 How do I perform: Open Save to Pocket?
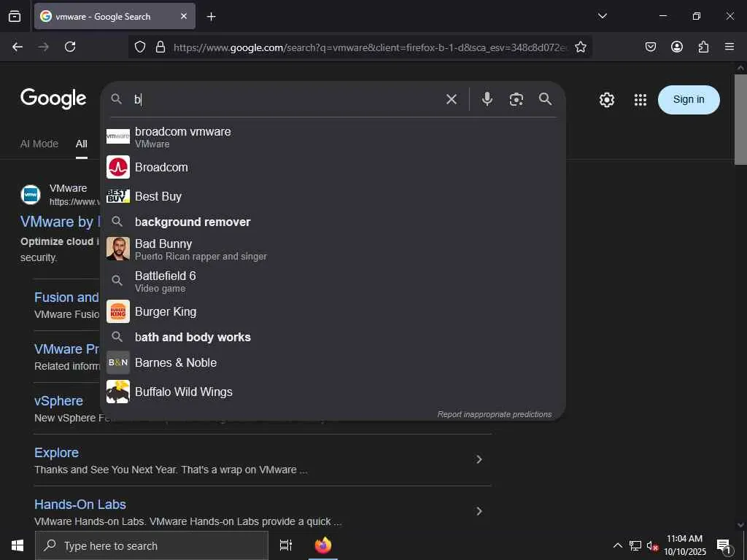point(650,47)
